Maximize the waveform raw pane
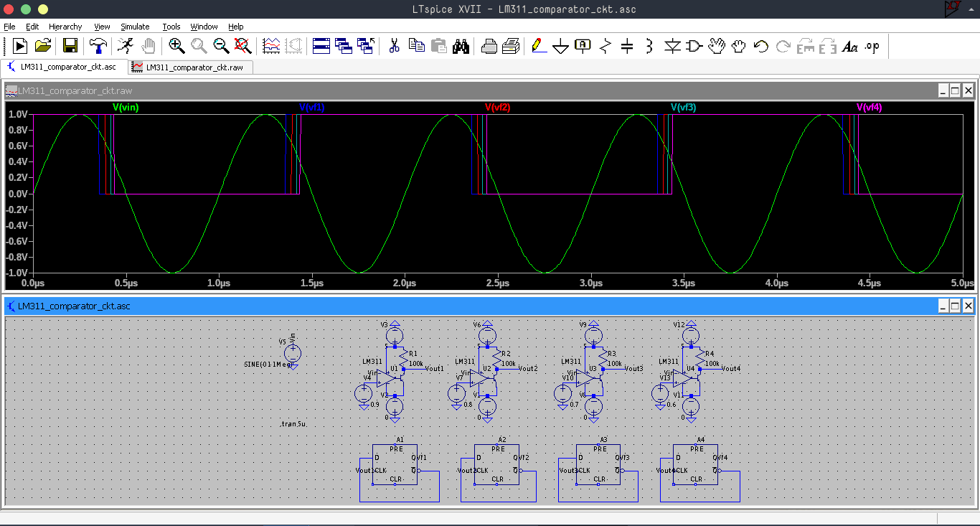980x526 pixels. (955, 90)
